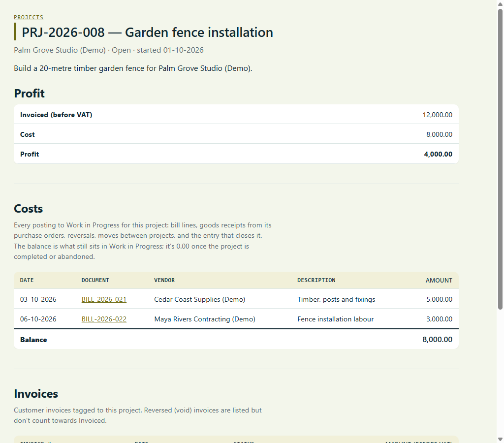The width and height of the screenshot is (504, 443).
Task: Click the 20-metre timber fence description
Action: coord(133,68)
